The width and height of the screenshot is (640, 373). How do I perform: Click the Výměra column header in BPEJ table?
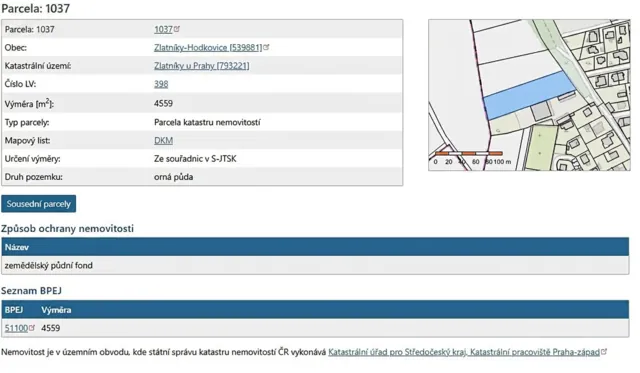56,310
